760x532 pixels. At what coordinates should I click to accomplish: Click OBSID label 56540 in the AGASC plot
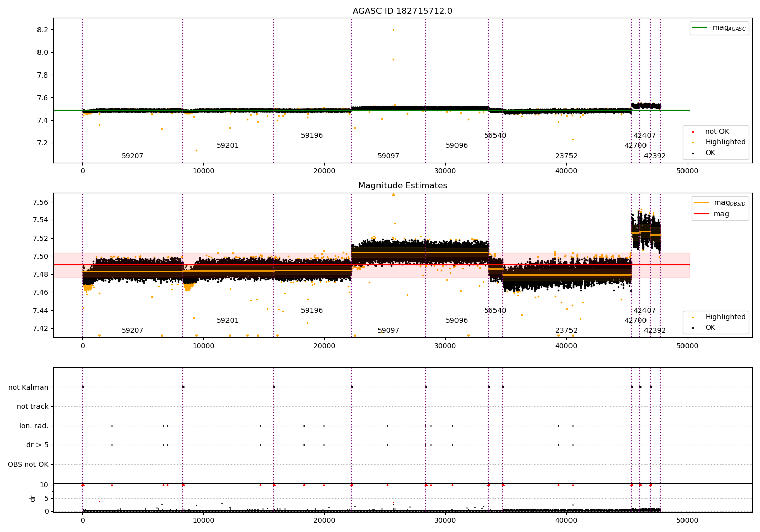click(496, 136)
